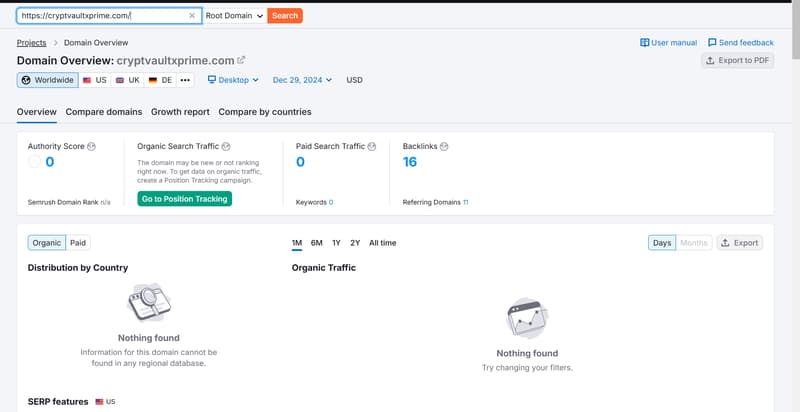Select the 6M time range

point(317,243)
